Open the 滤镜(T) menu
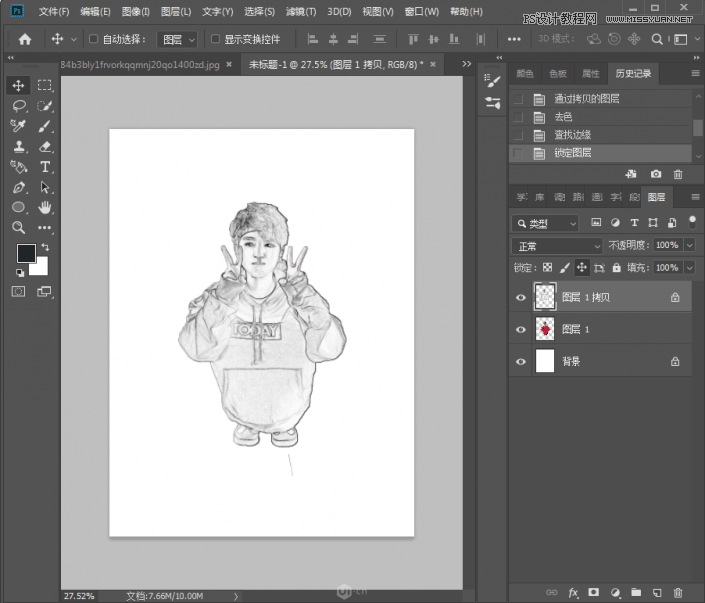 point(301,12)
